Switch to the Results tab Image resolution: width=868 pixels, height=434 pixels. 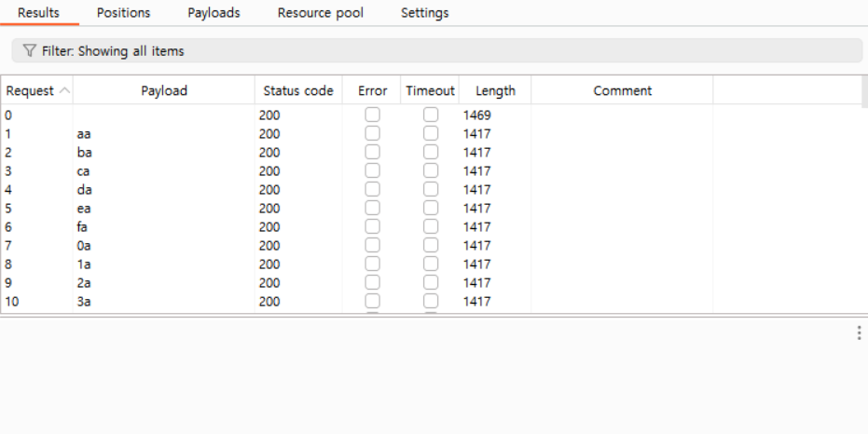coord(39,13)
